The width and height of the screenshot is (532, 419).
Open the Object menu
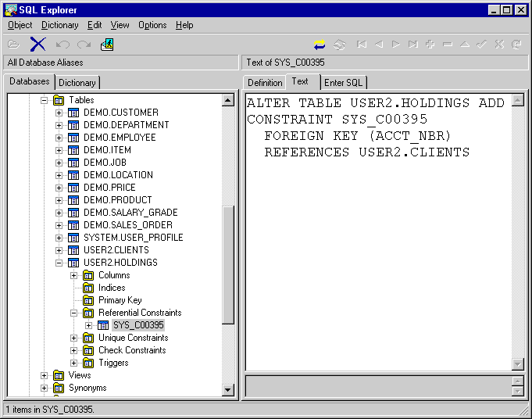pos(20,25)
